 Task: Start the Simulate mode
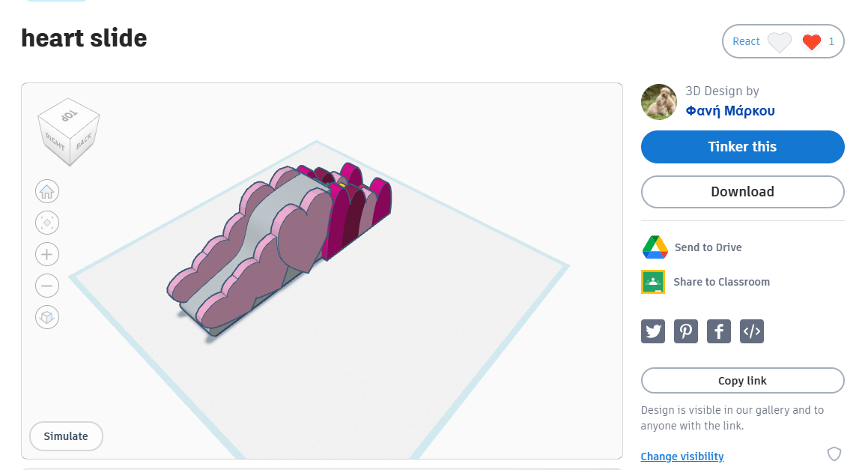pos(66,436)
